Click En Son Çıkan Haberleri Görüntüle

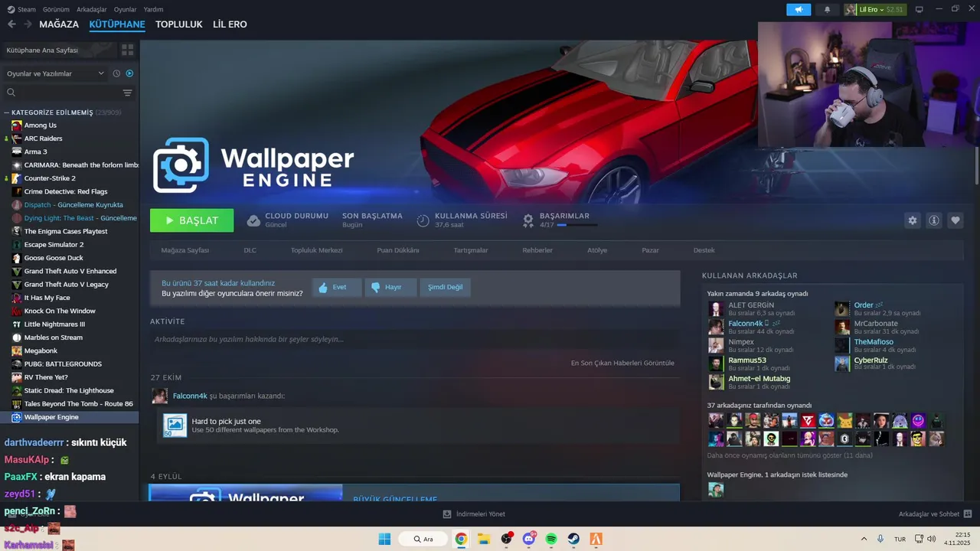(622, 363)
